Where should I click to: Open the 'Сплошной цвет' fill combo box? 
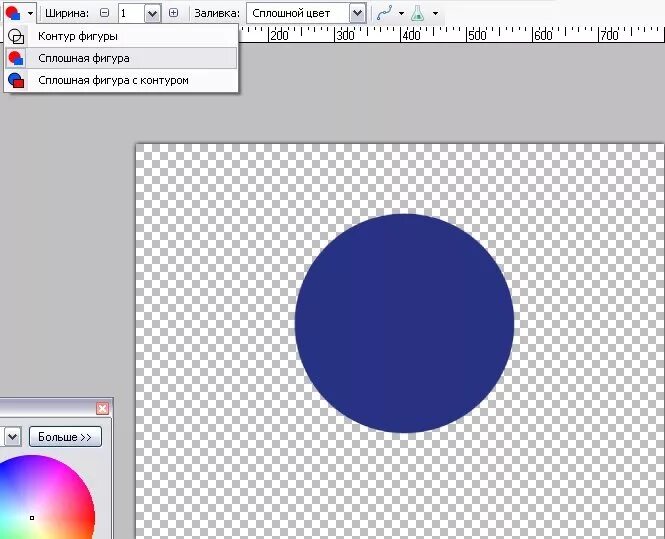tap(306, 14)
